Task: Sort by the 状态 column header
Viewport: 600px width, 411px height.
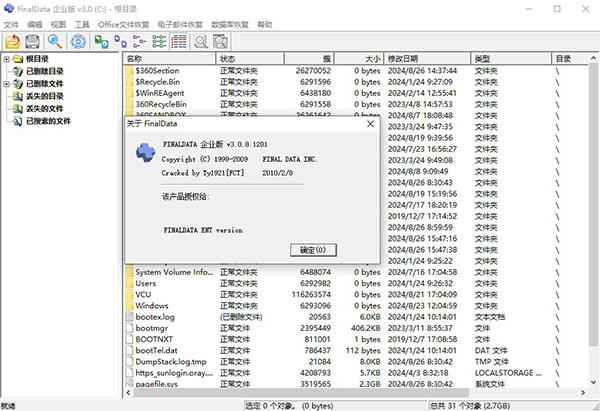Action: point(250,59)
